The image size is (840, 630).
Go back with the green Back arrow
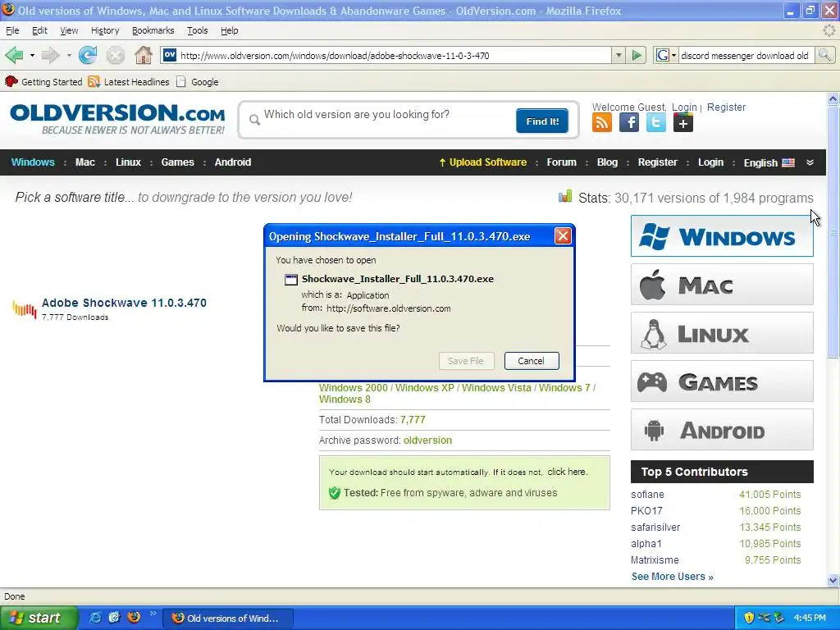coord(15,55)
